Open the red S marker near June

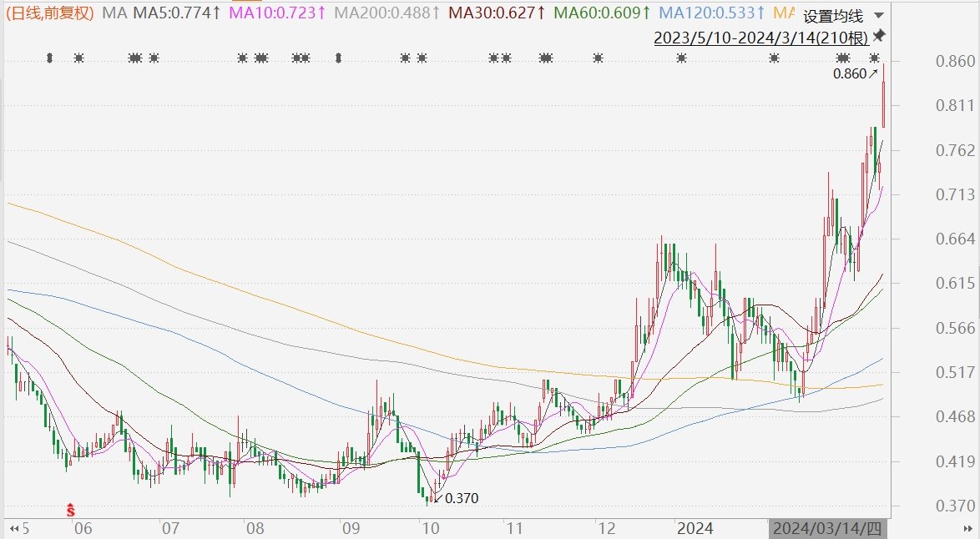71,511
